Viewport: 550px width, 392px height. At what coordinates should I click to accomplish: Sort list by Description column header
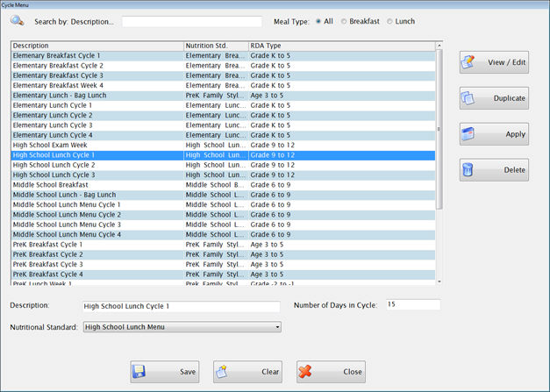pyautogui.click(x=96, y=46)
